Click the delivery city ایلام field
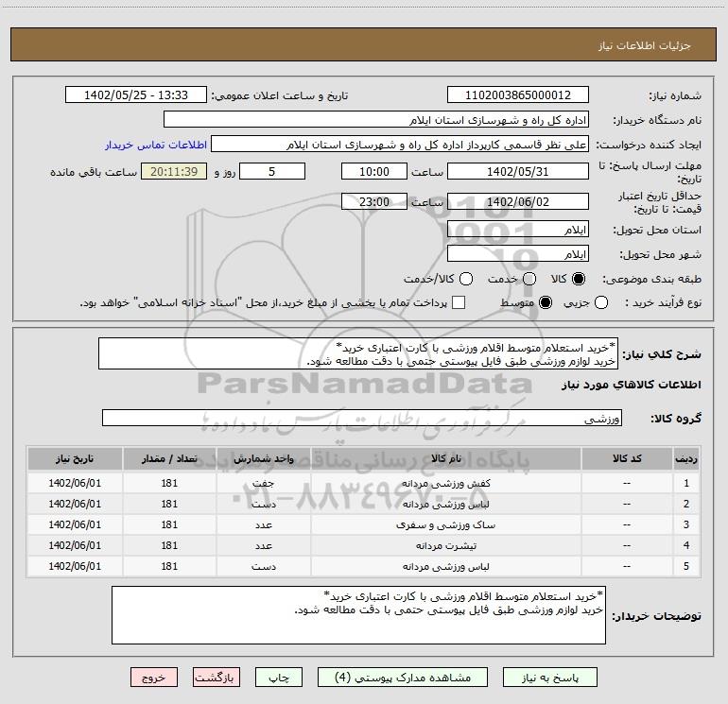728x704 pixels. pos(518,253)
